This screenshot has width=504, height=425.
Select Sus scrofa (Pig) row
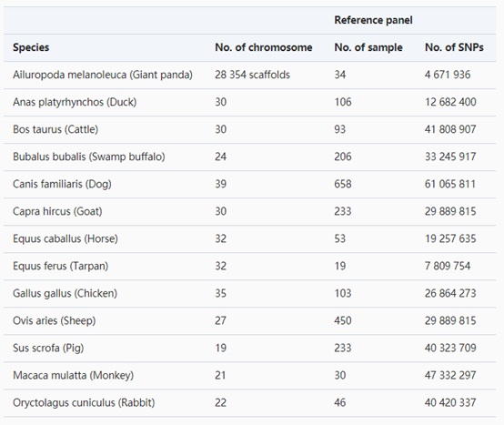coord(250,349)
